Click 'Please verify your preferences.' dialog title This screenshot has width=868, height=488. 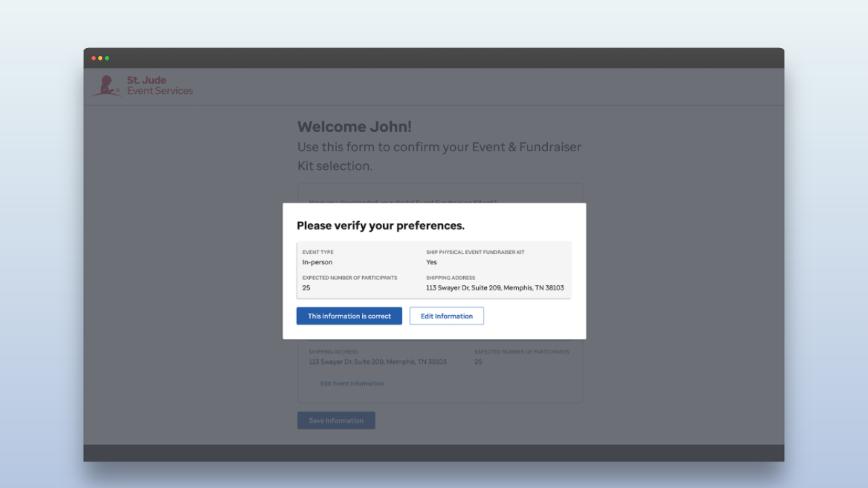point(380,226)
